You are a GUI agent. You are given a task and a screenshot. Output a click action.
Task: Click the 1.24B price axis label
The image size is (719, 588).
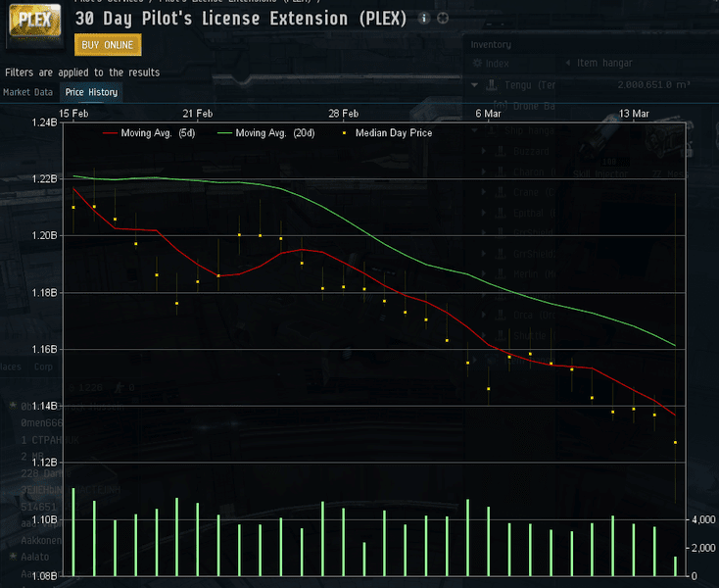tap(44, 122)
